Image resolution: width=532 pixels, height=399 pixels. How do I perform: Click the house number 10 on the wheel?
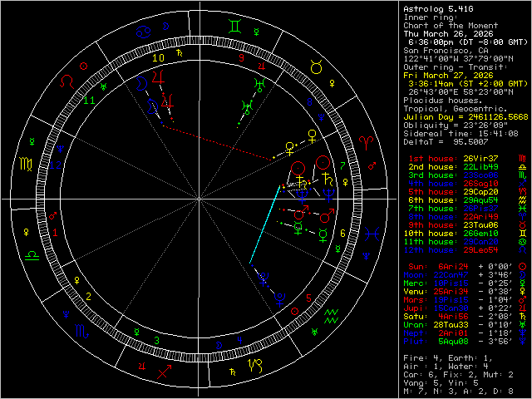(158, 58)
